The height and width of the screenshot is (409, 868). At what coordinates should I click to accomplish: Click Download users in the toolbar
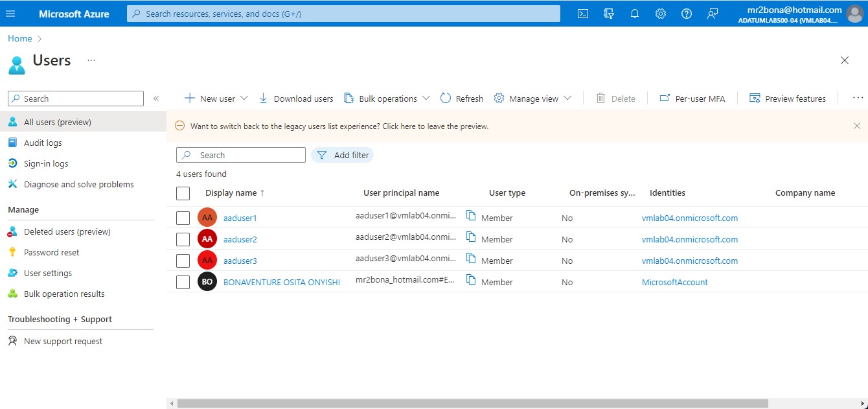[296, 98]
